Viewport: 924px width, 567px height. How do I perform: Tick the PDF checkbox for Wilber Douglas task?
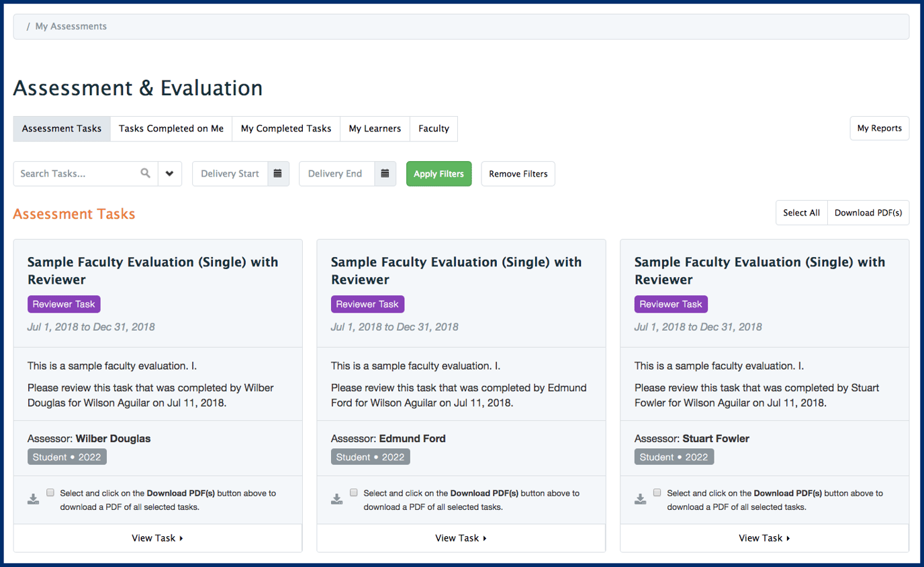coord(50,493)
